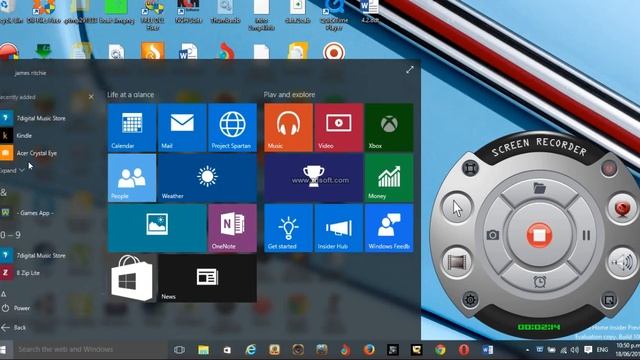Go Back in the Start menu

click(x=14, y=327)
